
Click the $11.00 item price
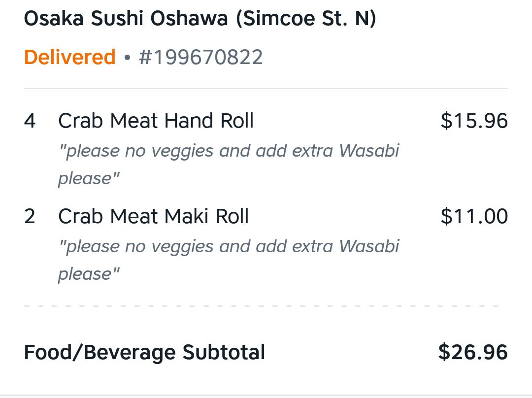[474, 216]
